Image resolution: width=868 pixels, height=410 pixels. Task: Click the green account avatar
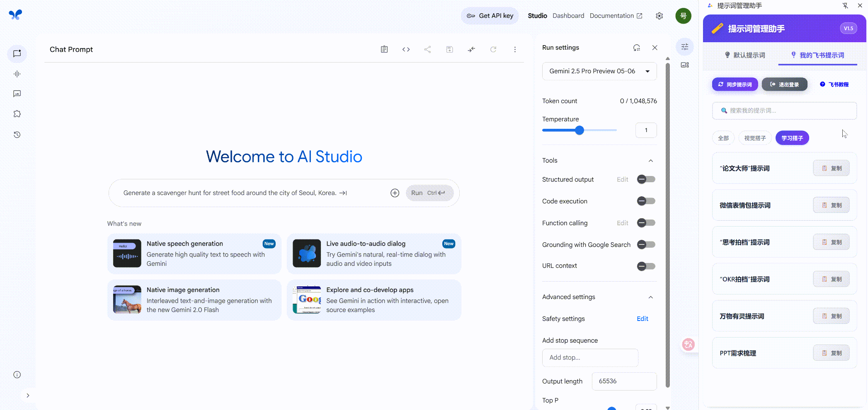(x=683, y=16)
